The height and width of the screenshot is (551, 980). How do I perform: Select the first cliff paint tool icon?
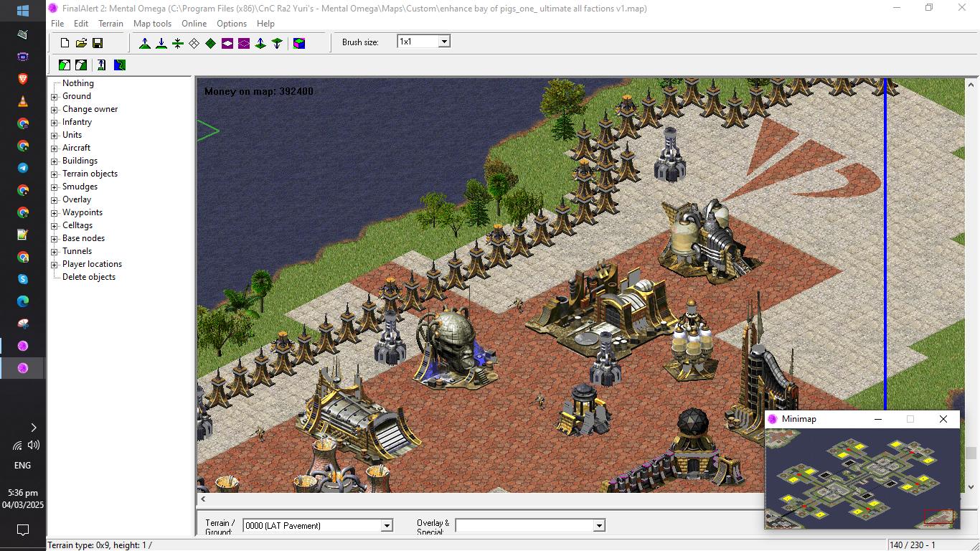[65, 65]
